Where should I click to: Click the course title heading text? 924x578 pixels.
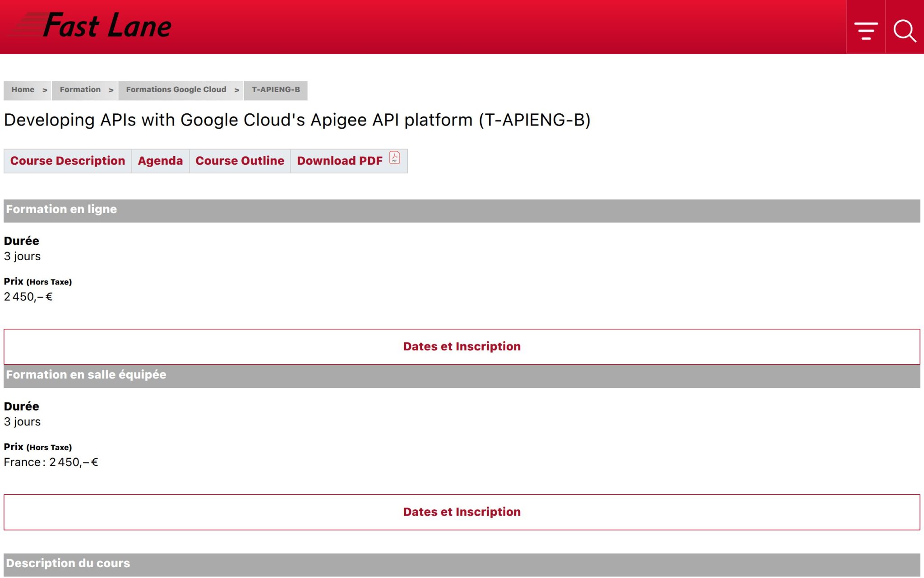pyautogui.click(x=297, y=120)
